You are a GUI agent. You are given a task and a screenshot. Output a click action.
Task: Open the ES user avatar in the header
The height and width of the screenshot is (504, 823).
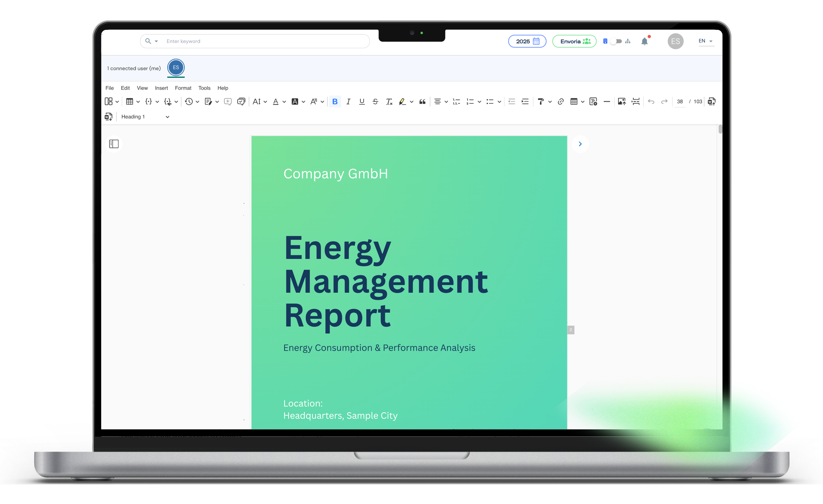675,41
